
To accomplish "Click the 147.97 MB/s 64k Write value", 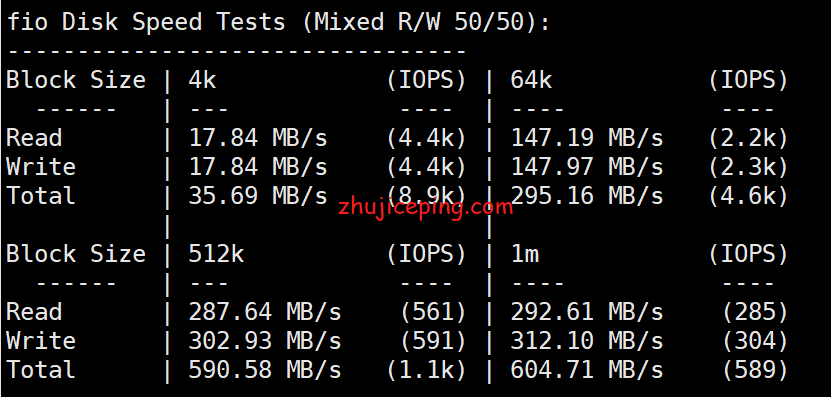I will coord(587,167).
